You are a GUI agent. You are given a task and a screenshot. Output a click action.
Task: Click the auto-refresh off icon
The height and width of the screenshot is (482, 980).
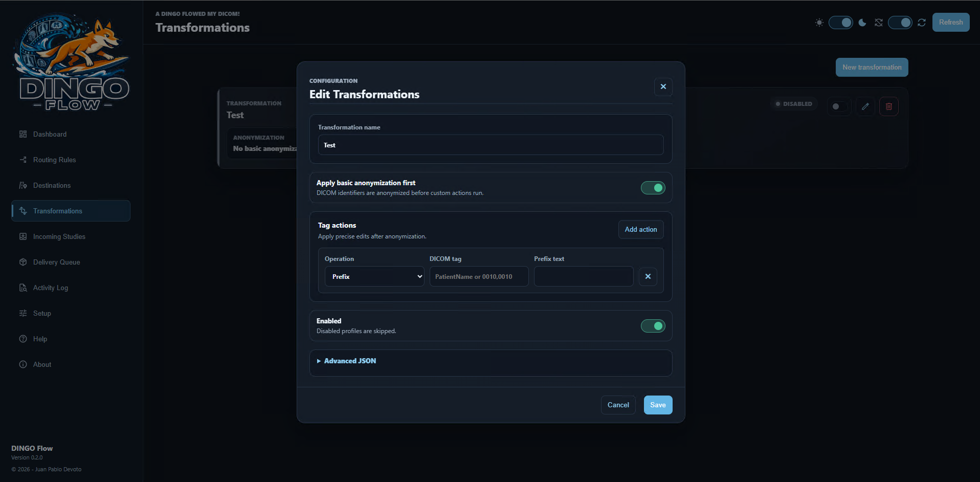[x=879, y=23]
